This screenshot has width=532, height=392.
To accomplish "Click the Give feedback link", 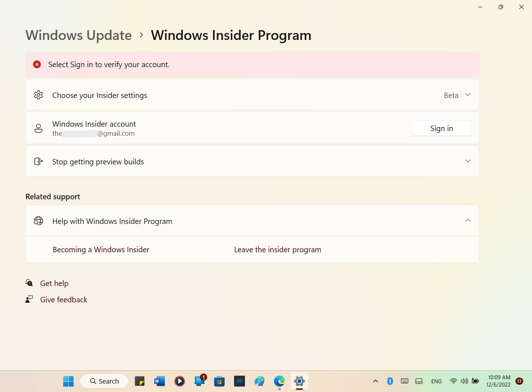I will click(x=64, y=299).
